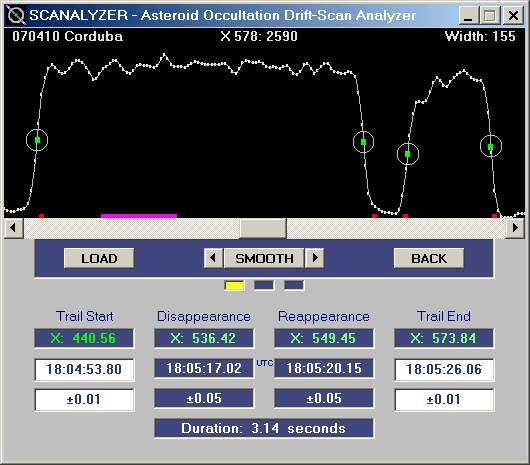530x465 pixels.
Task: Click the SMOOTH button
Action: pos(264,258)
